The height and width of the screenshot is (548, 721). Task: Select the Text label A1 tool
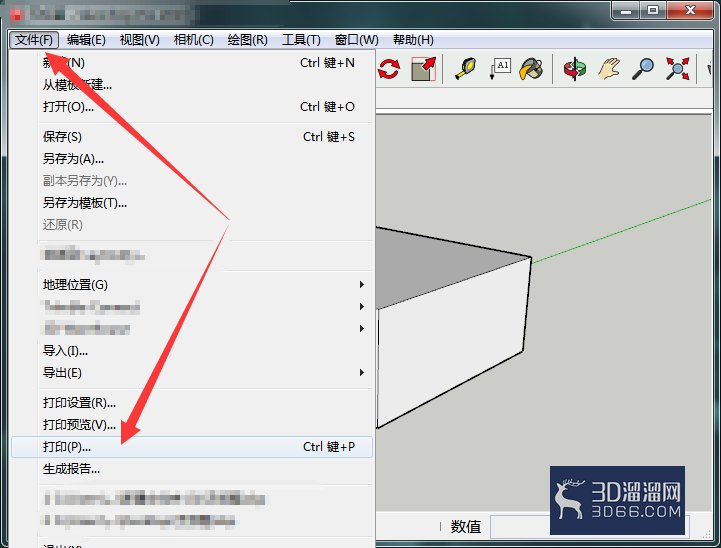(x=500, y=69)
